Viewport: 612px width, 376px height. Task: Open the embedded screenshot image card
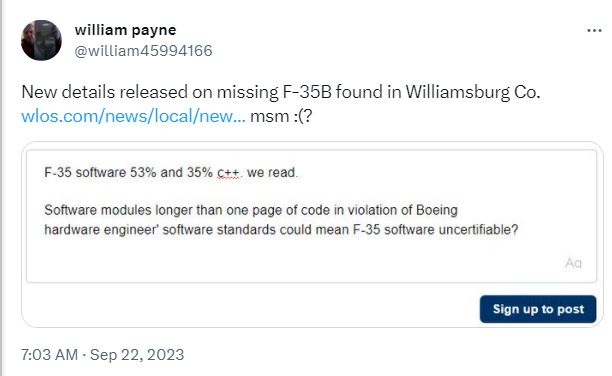[312, 234]
